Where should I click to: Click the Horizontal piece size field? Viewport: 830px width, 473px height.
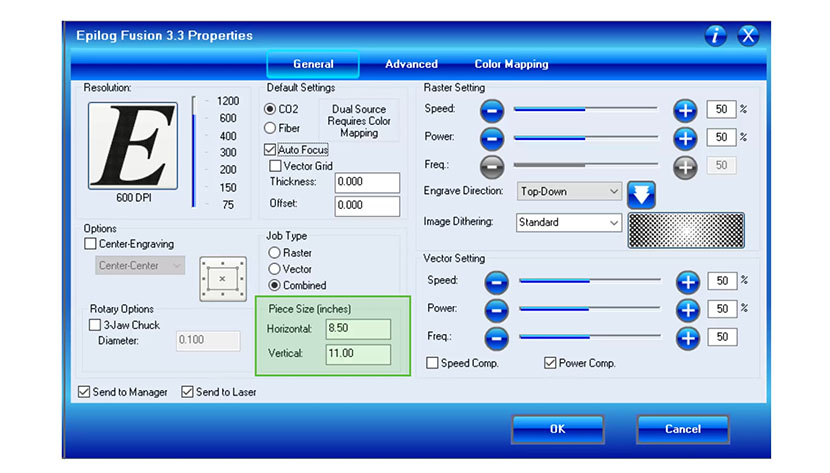(x=357, y=329)
